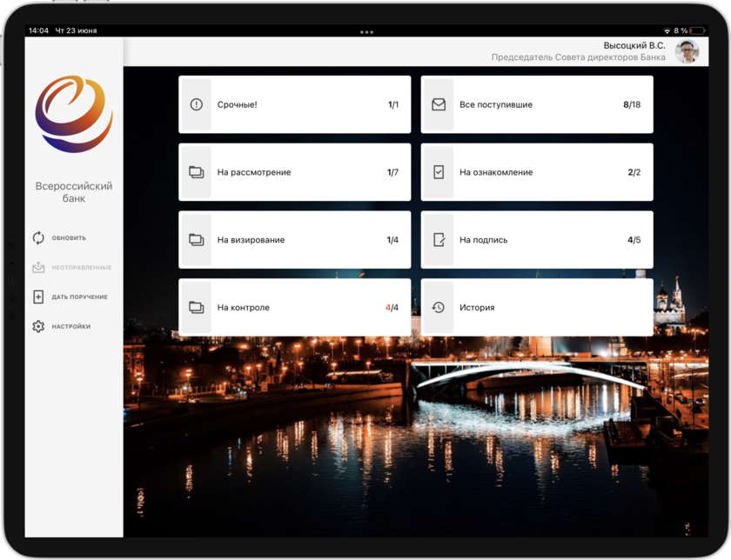This screenshot has width=731, height=560.
Task: Select Неотправленные in the sidebar
Action: 81,268
